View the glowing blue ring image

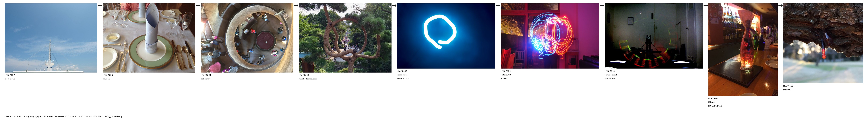(446, 36)
